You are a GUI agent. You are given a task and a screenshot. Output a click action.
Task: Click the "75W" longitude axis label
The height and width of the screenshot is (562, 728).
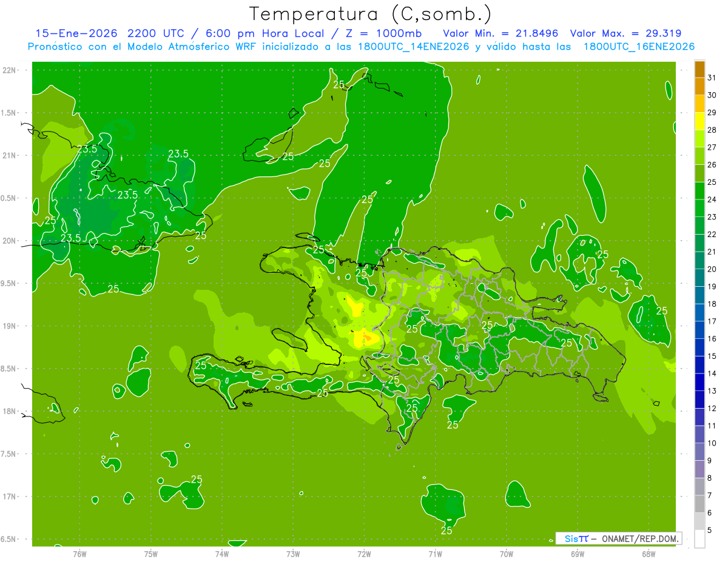(x=151, y=554)
